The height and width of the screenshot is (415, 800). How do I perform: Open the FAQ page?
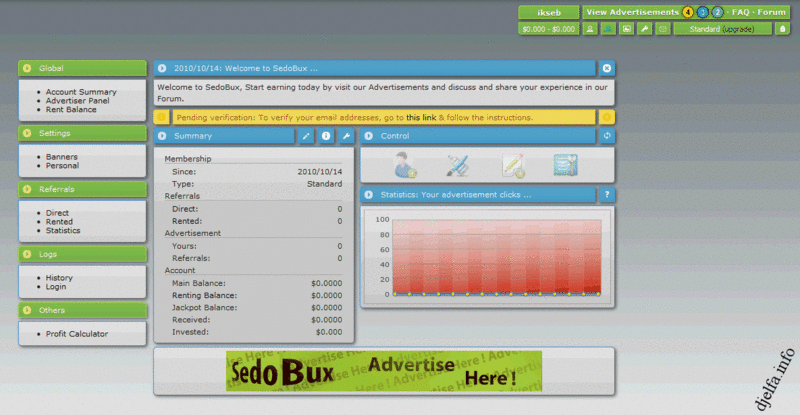[x=740, y=12]
